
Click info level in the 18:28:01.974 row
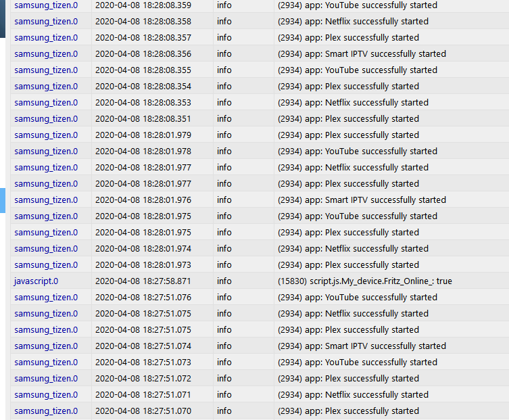tap(224, 249)
